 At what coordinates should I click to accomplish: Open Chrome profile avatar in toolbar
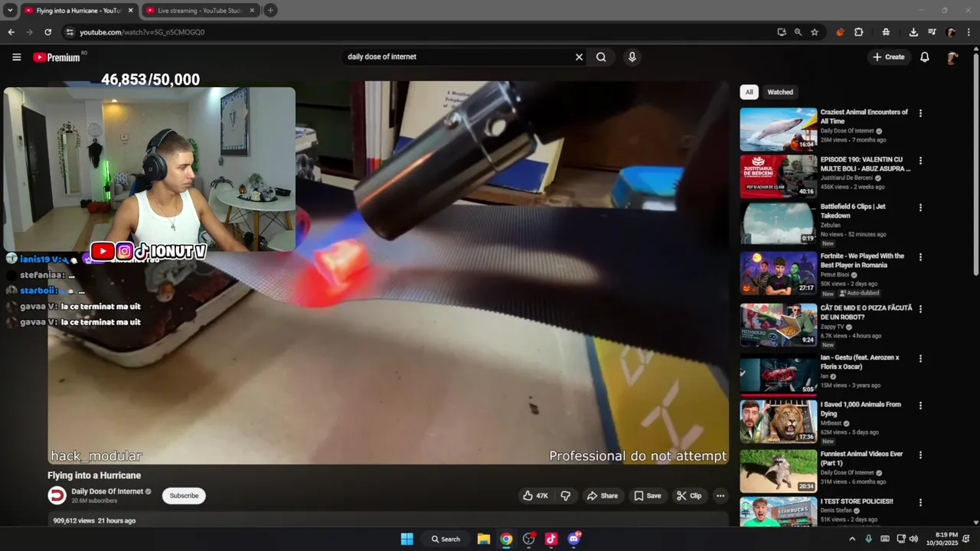[x=951, y=32]
